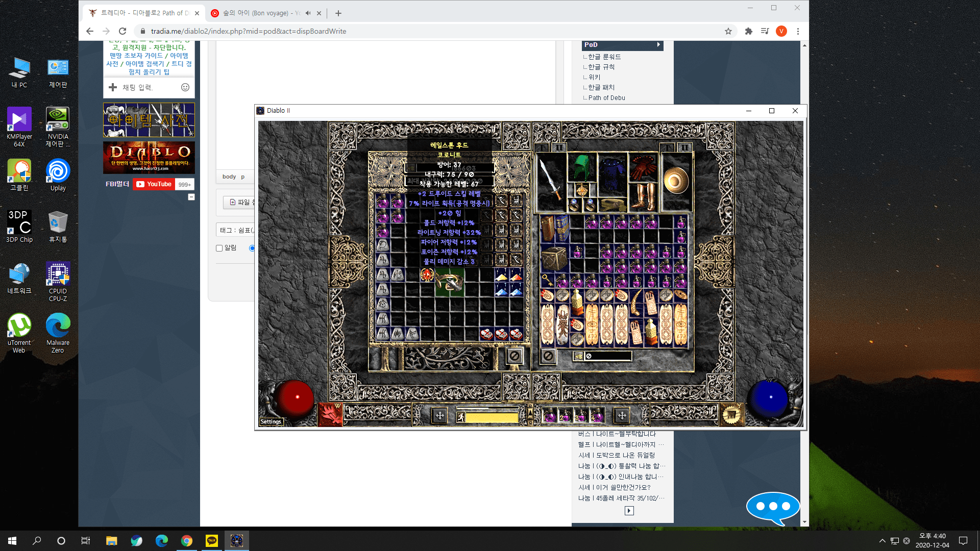Collapse the sidebar with the minus icon
The width and height of the screenshot is (980, 551).
click(191, 197)
